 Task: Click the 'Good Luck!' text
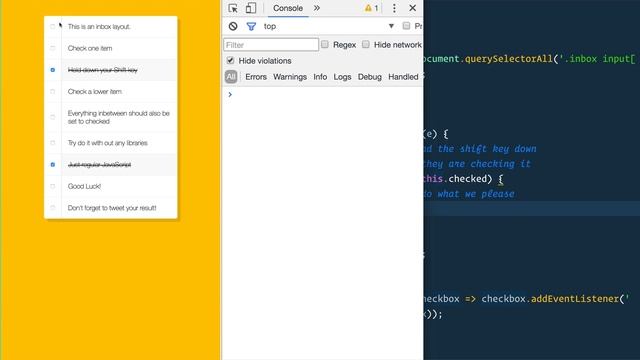tap(84, 186)
